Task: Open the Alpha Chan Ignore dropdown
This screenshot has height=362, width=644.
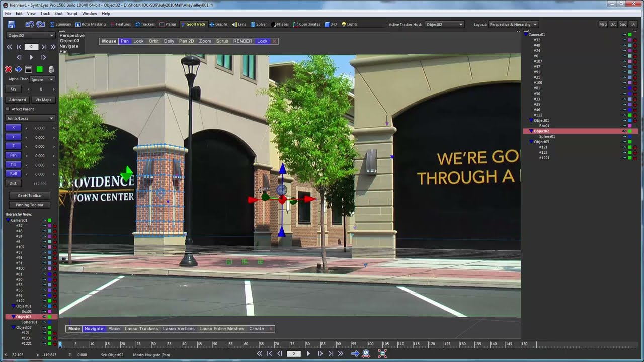Action: [42, 79]
